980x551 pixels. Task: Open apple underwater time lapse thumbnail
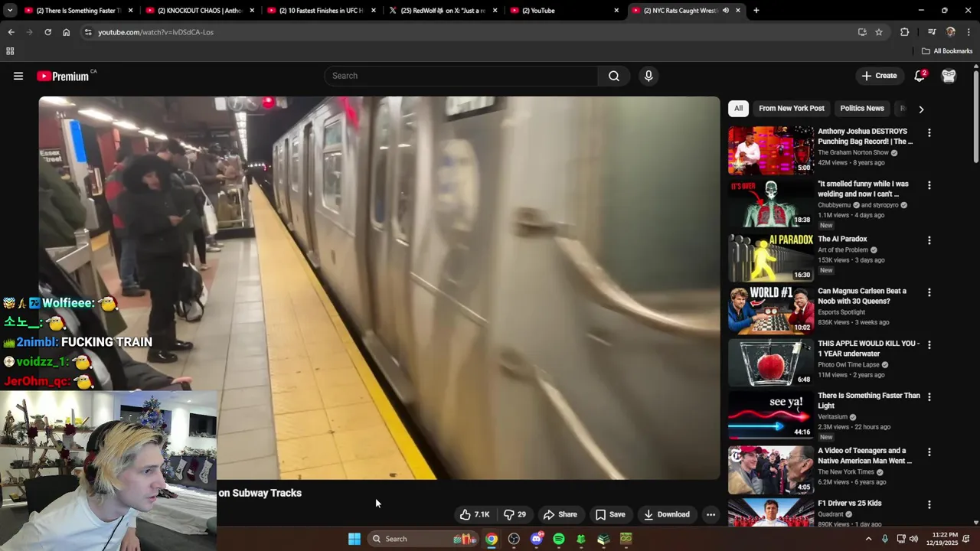[771, 362]
